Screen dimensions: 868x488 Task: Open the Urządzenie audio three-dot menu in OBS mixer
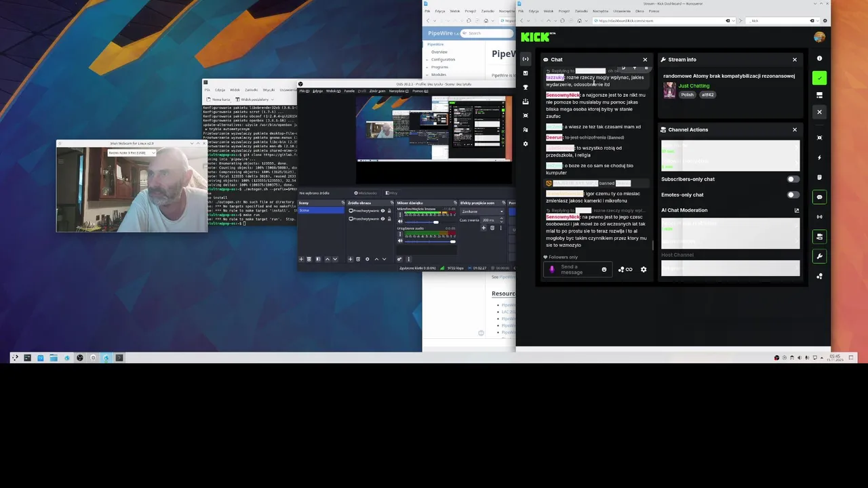[400, 234]
